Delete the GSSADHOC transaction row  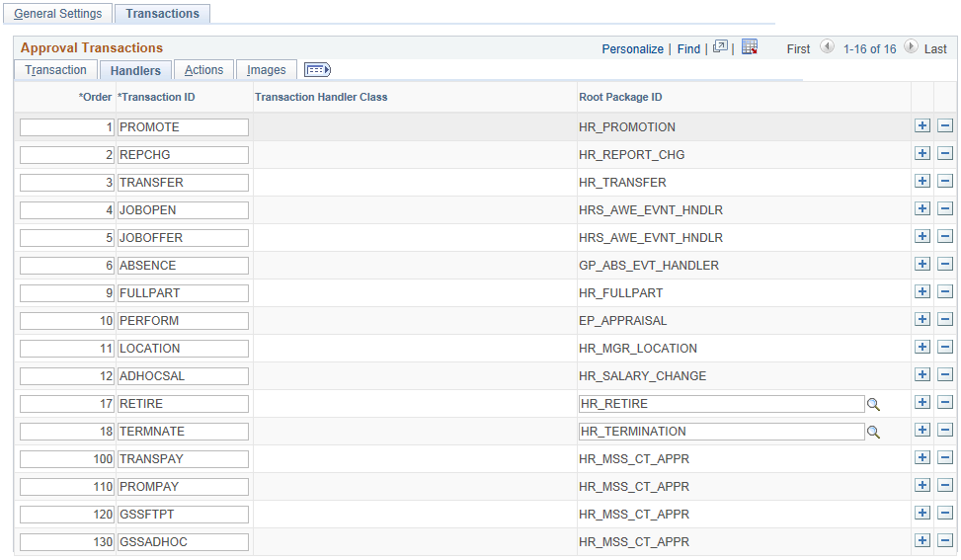tap(945, 540)
